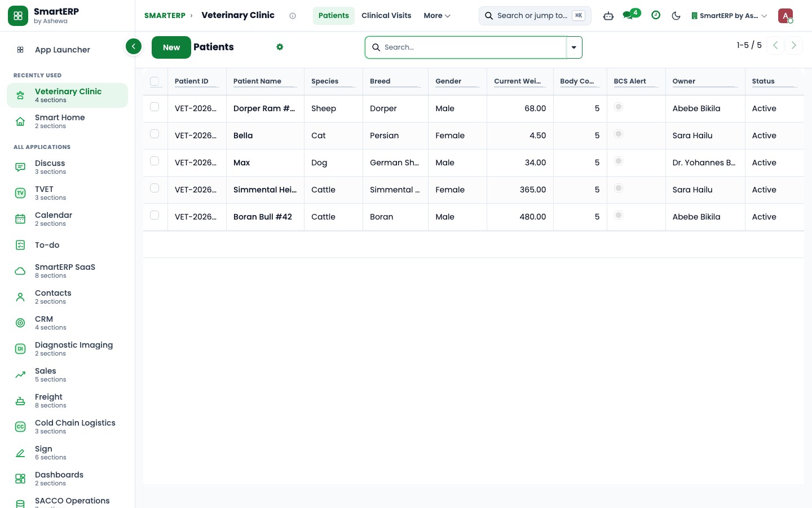
Task: Open the AI assistant robot icon
Action: pyautogui.click(x=608, y=16)
